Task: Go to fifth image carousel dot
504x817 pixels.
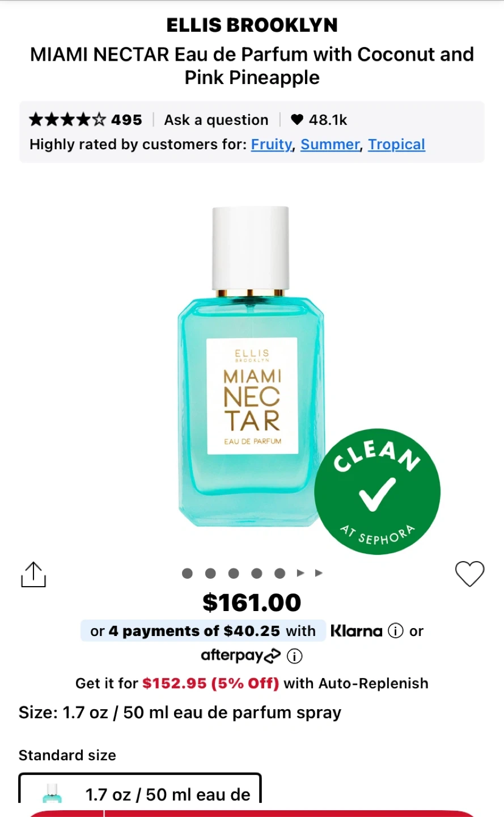Action: point(279,573)
